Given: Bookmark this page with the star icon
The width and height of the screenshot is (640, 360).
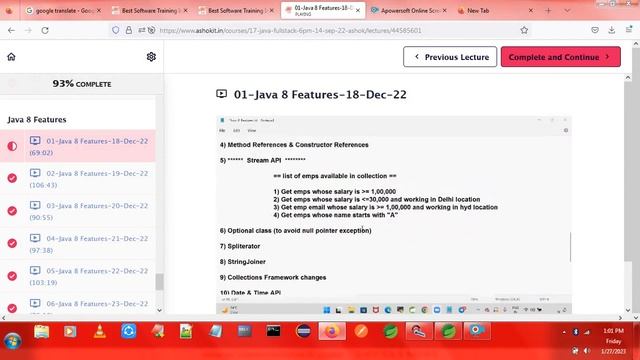Looking at the screenshot, I should click(x=524, y=30).
